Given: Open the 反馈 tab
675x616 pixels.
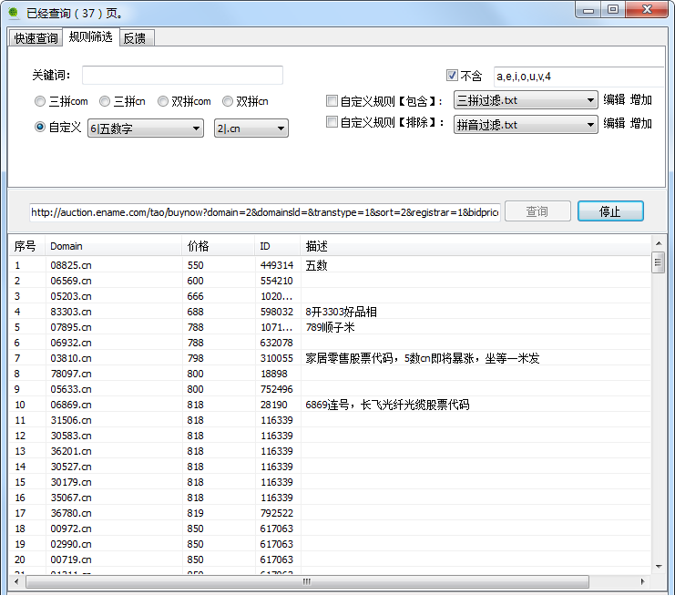Looking at the screenshot, I should pyautogui.click(x=136, y=38).
